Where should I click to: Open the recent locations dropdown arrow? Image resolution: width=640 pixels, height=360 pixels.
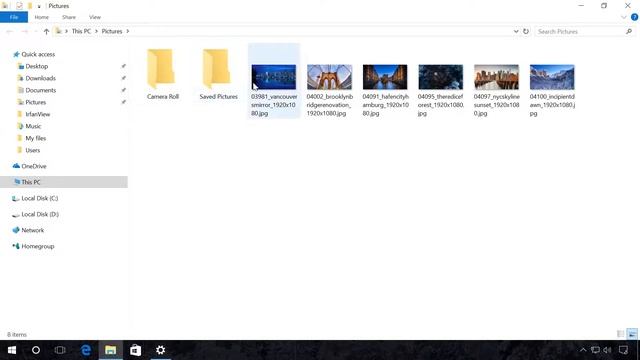click(36, 31)
